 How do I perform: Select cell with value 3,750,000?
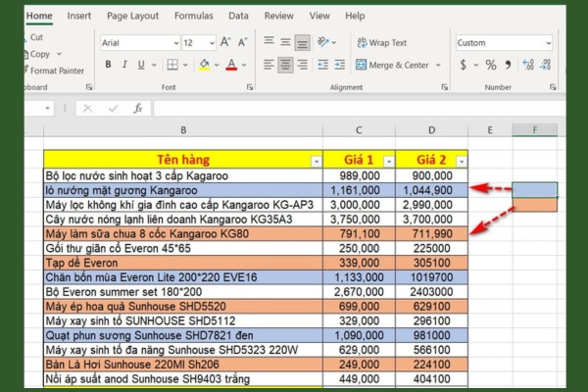[359, 220]
